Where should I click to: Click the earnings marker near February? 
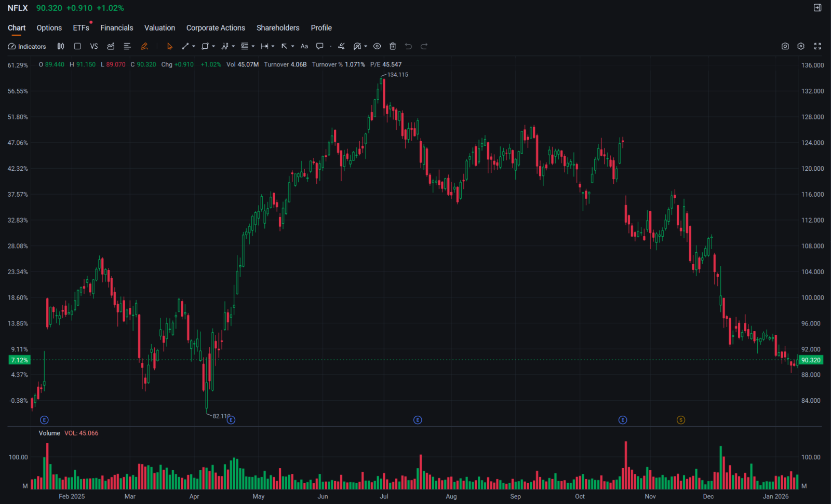coord(44,420)
